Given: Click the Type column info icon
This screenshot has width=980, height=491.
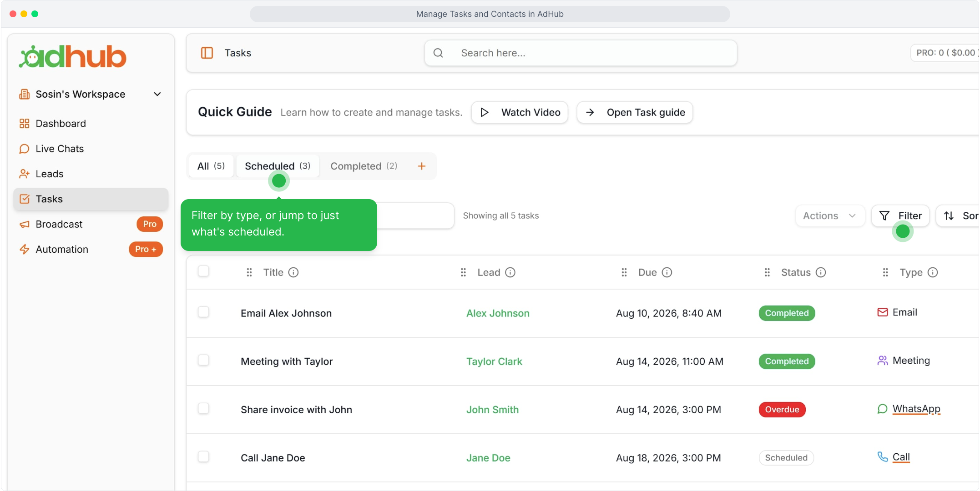Looking at the screenshot, I should coord(933,272).
